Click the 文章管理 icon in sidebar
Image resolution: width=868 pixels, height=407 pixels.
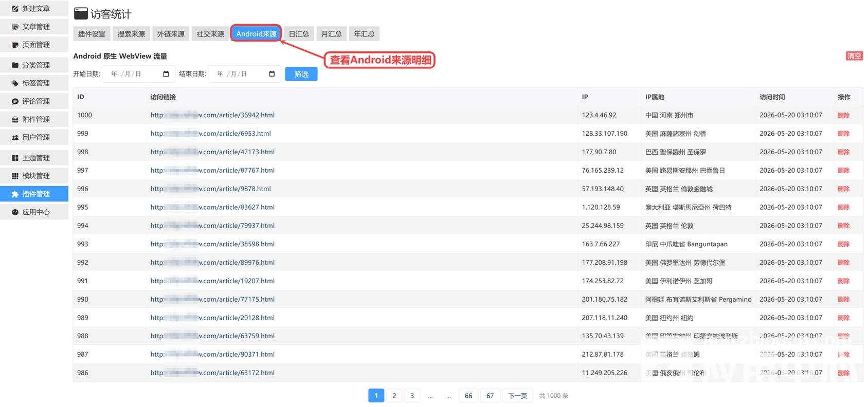point(15,27)
